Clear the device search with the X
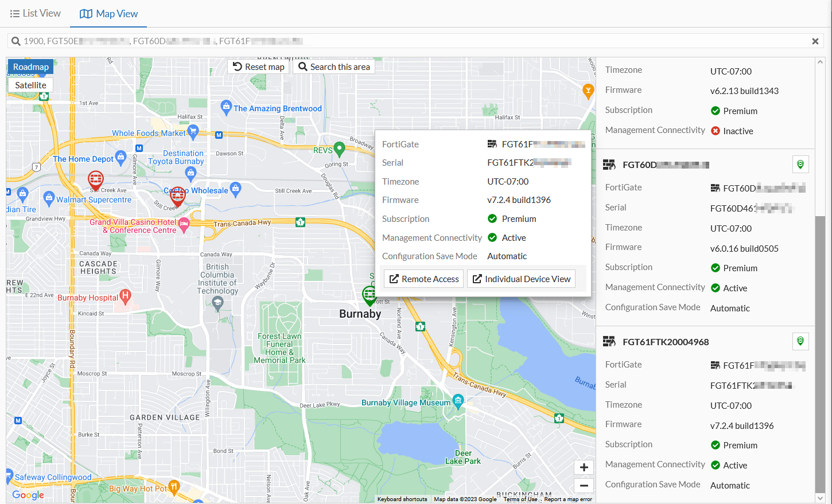832x504 pixels. (x=815, y=41)
